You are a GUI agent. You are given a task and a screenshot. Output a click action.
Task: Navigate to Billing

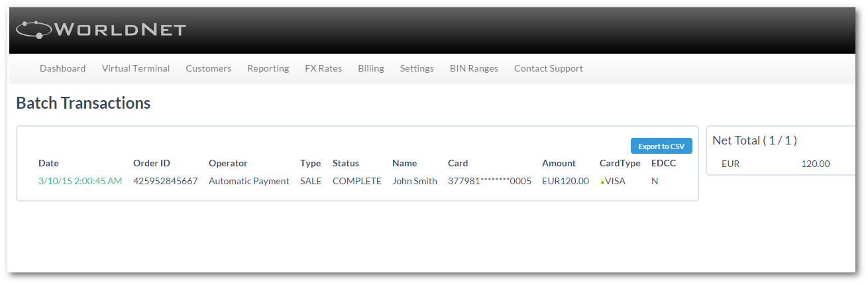(x=370, y=68)
